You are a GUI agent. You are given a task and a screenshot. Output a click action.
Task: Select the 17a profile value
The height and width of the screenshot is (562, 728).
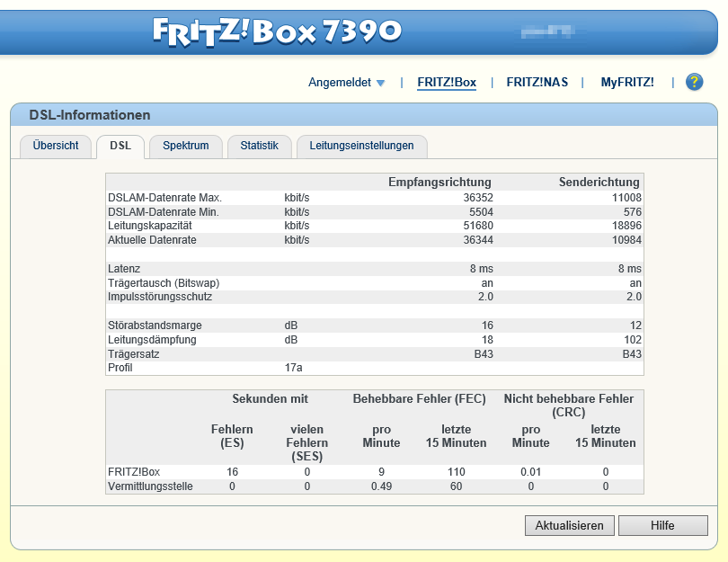click(x=293, y=368)
